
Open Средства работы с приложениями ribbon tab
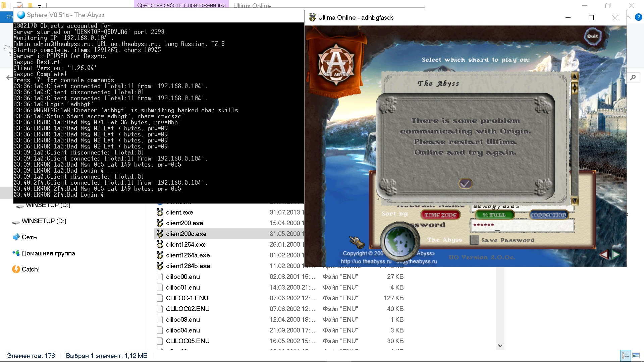pyautogui.click(x=181, y=5)
